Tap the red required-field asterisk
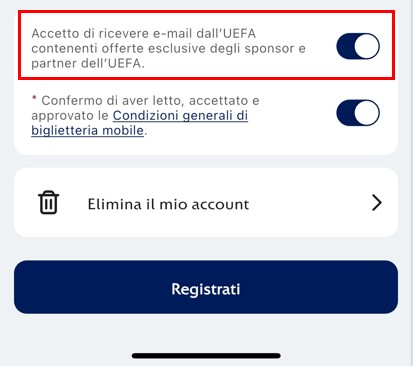 pyautogui.click(x=34, y=98)
